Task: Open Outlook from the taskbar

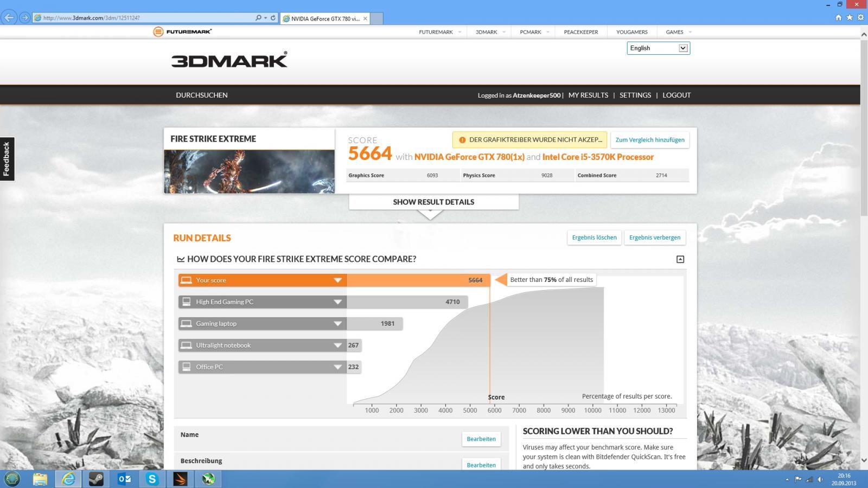Action: 124,479
